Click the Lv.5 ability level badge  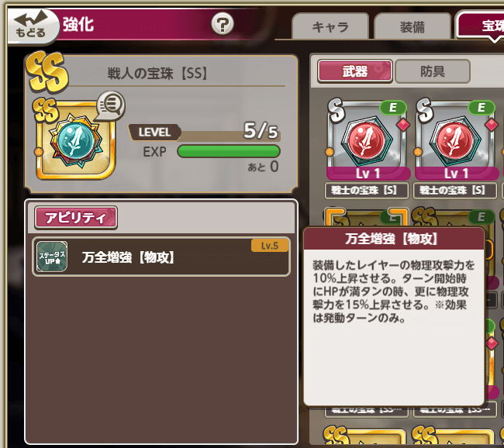click(270, 246)
